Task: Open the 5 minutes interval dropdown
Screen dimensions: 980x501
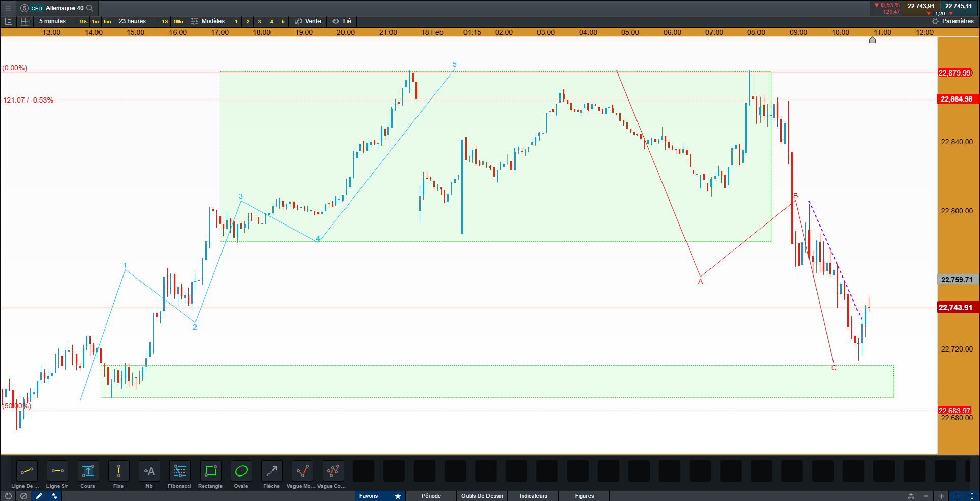Action: pos(53,21)
